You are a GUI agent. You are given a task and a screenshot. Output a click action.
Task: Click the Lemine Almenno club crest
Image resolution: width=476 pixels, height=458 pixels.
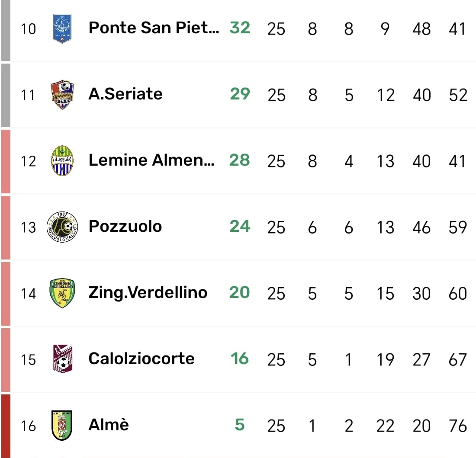(x=62, y=160)
